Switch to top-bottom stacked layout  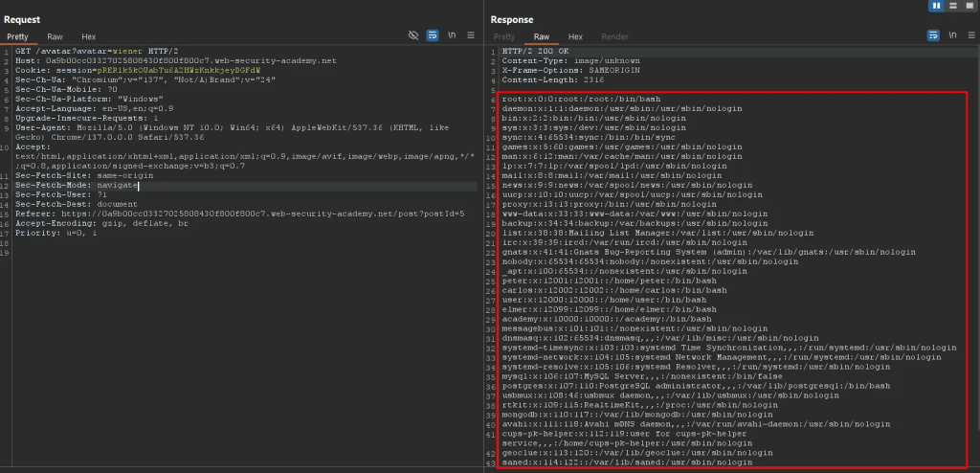tap(953, 6)
